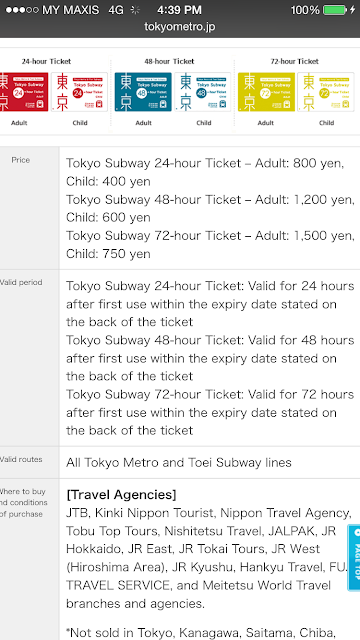Tap the [Travel Agencies] heading text
This screenshot has height=640, width=360.
pos(121,495)
